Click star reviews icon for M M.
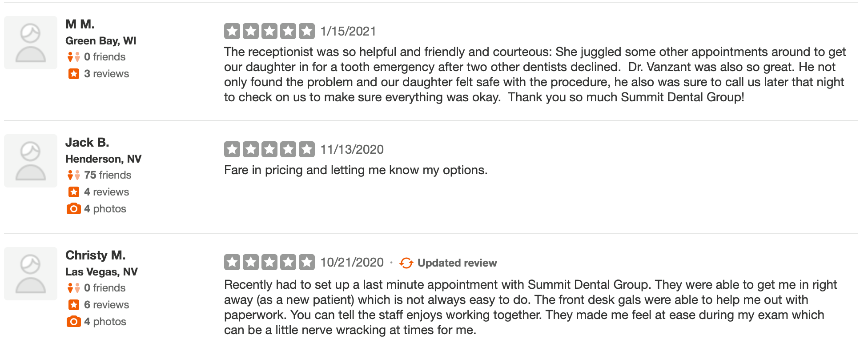868x359 pixels. (74, 74)
